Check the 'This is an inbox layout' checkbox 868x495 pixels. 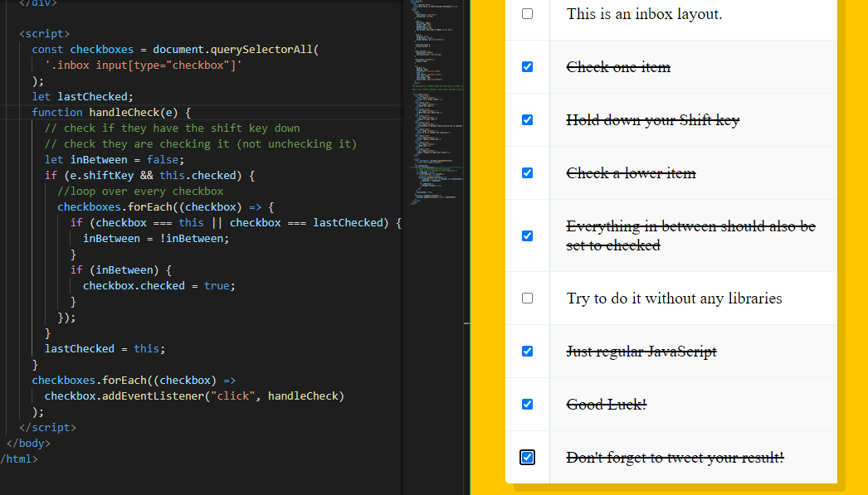[527, 14]
